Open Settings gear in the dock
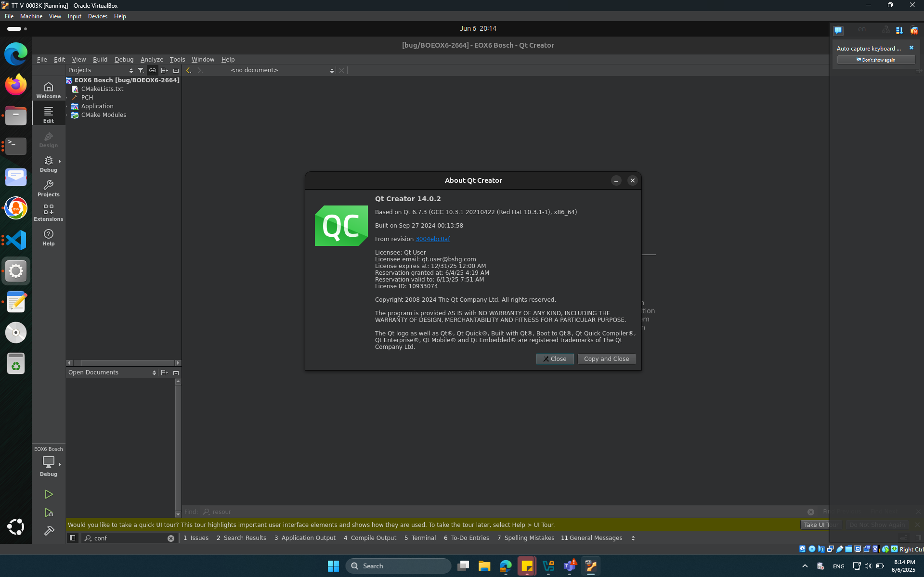Viewport: 924px width, 577px height. click(16, 271)
